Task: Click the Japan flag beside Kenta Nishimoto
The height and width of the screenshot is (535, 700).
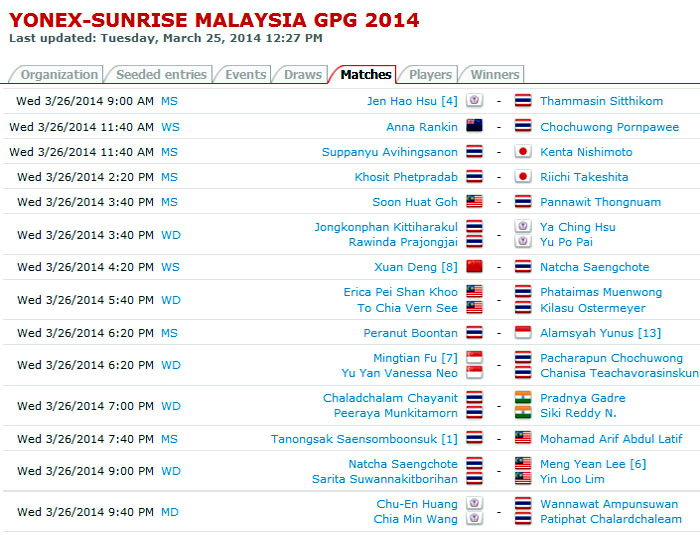Action: point(523,151)
